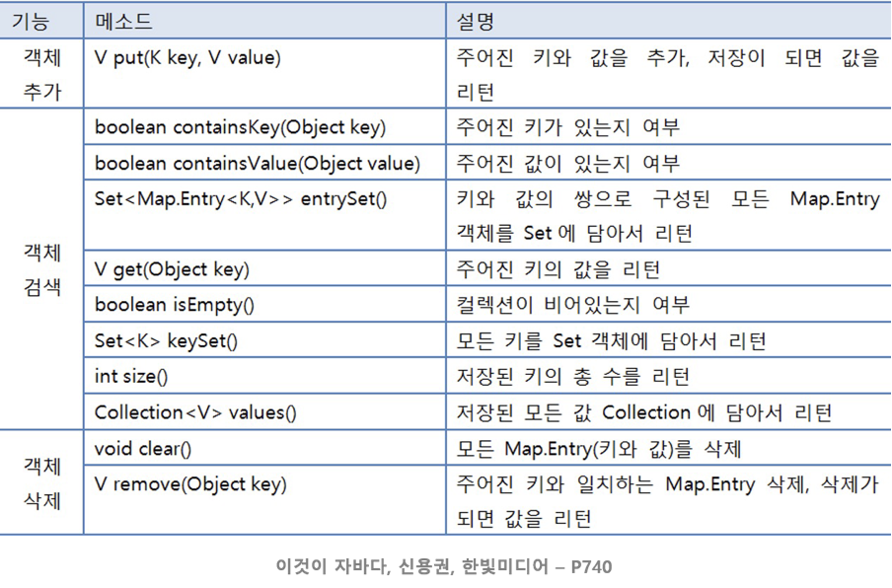Click 'int size()' method cell
This screenshot has width=892, height=588.
264,376
